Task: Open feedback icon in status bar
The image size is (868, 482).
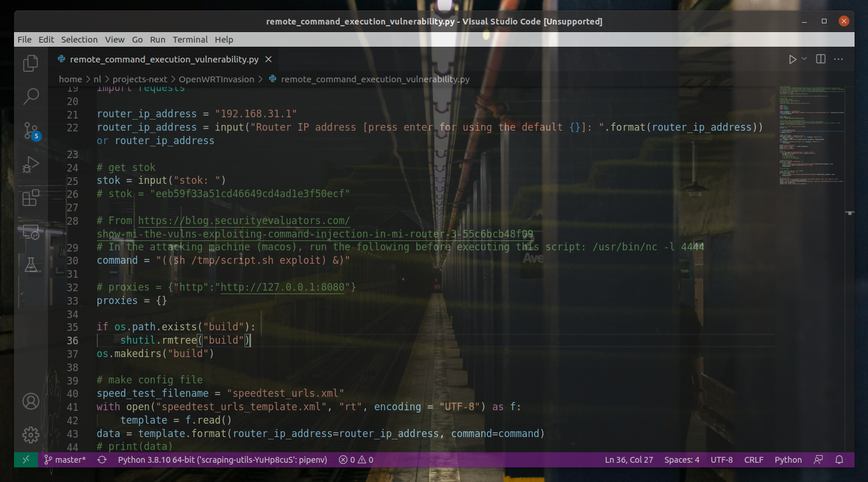Action: click(818, 460)
